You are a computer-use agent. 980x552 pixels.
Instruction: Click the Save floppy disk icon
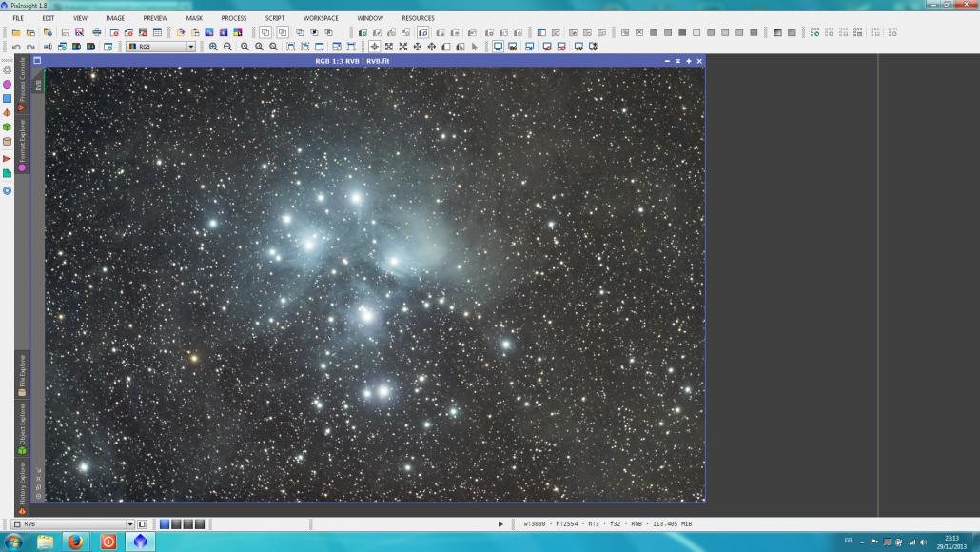click(65, 32)
